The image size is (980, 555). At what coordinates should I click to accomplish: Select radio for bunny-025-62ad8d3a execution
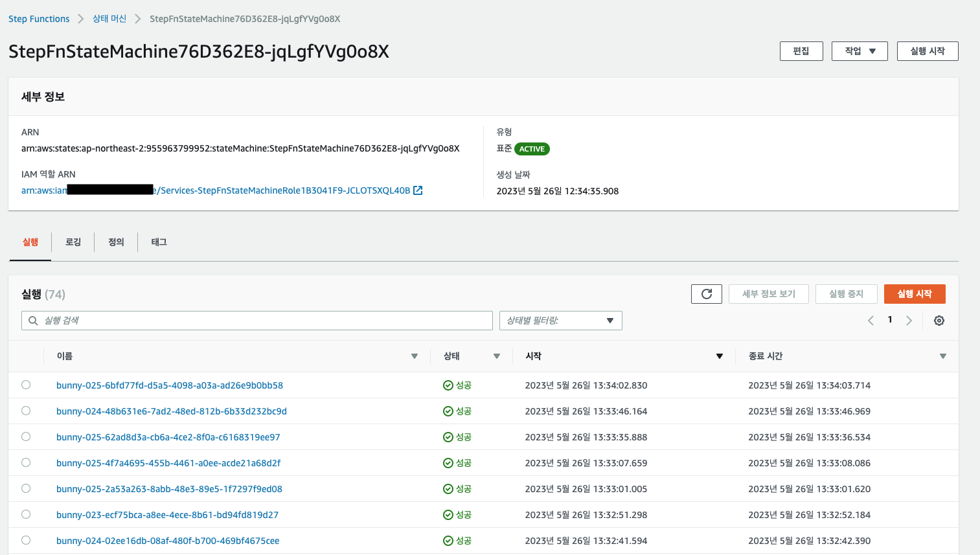pos(26,436)
